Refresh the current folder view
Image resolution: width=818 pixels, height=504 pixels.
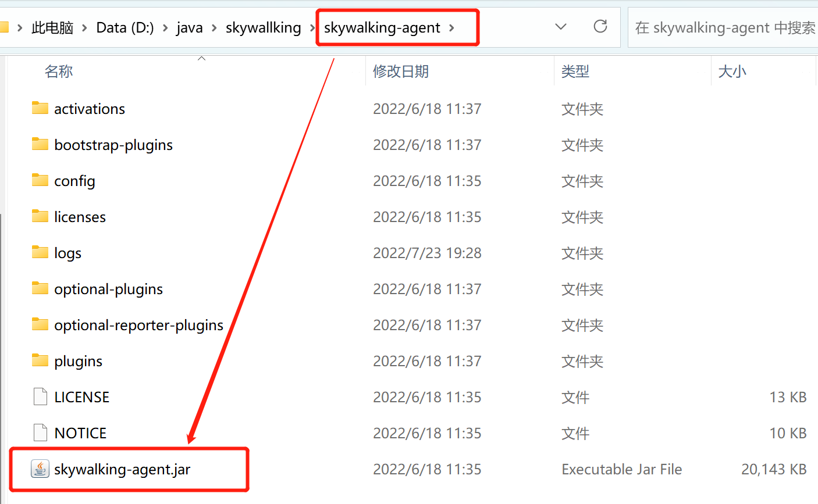tap(600, 27)
